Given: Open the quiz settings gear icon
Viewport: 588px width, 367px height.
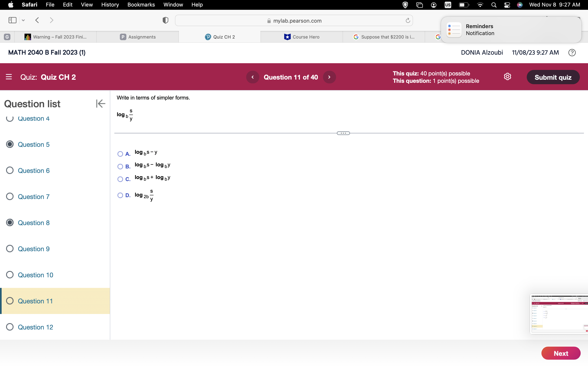Looking at the screenshot, I should coord(507,77).
